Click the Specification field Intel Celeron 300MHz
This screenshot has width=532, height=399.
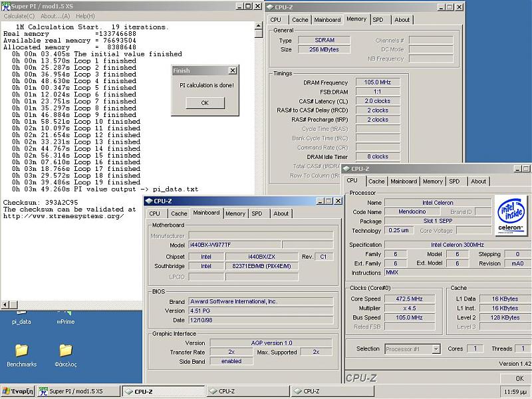click(457, 245)
